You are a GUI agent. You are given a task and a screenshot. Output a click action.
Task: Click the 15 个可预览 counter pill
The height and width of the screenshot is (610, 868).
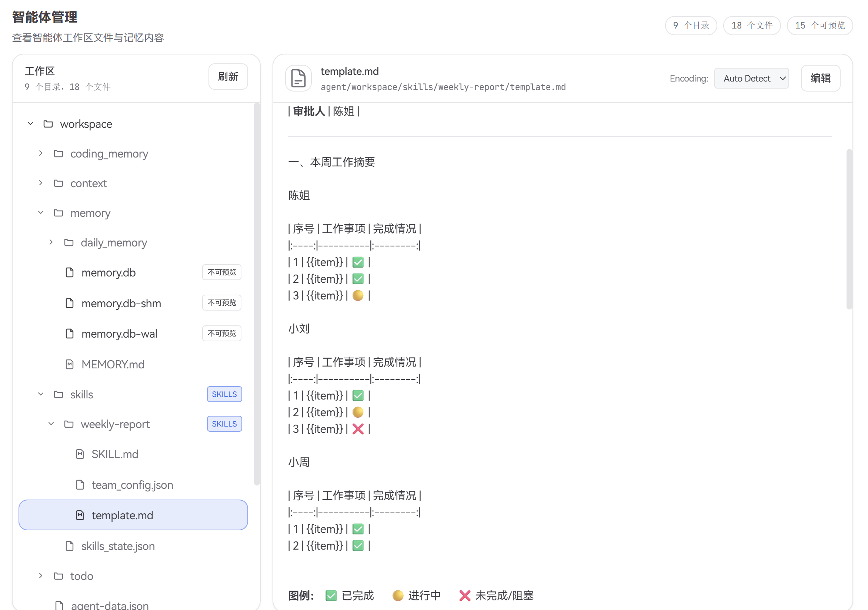click(819, 25)
